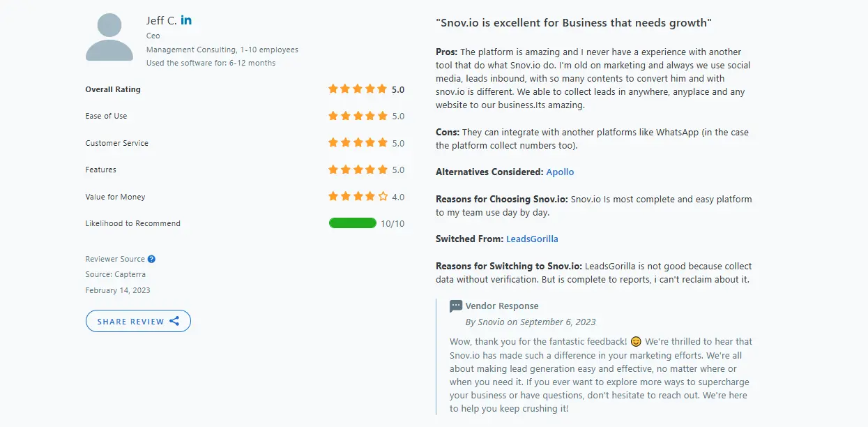This screenshot has height=427, width=868.
Task: Click the reviewer avatar placeholder image
Action: coord(109,37)
